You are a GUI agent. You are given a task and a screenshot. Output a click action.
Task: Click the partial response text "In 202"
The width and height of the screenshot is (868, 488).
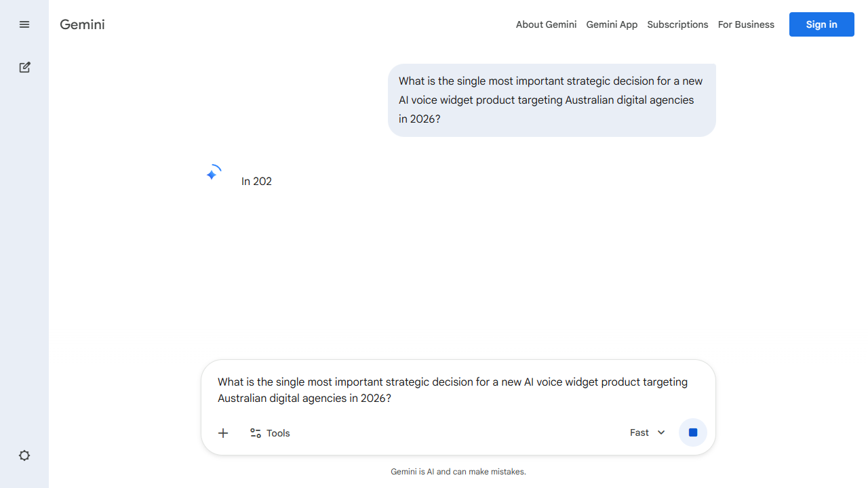[256, 181]
